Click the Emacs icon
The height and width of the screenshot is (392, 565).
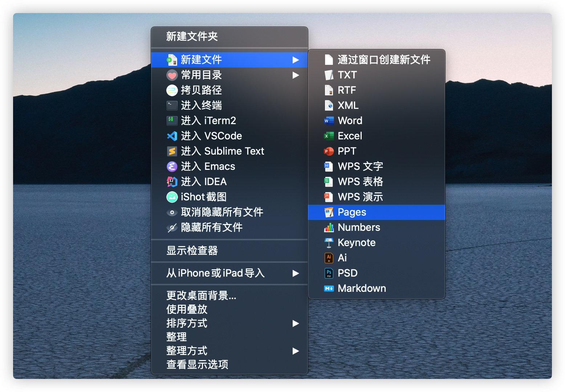[172, 167]
